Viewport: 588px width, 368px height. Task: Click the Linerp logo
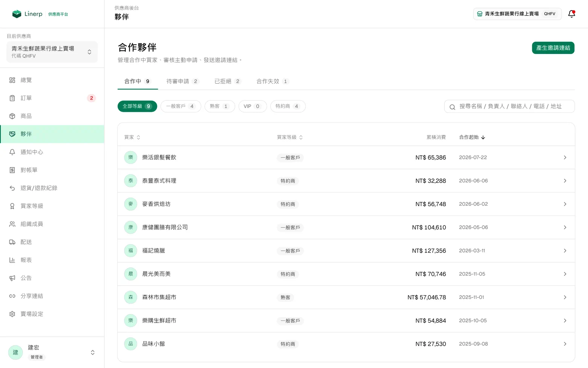coord(27,14)
